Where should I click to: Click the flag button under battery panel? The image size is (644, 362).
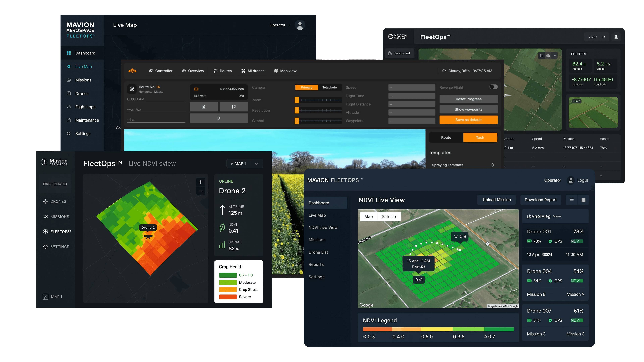(234, 107)
